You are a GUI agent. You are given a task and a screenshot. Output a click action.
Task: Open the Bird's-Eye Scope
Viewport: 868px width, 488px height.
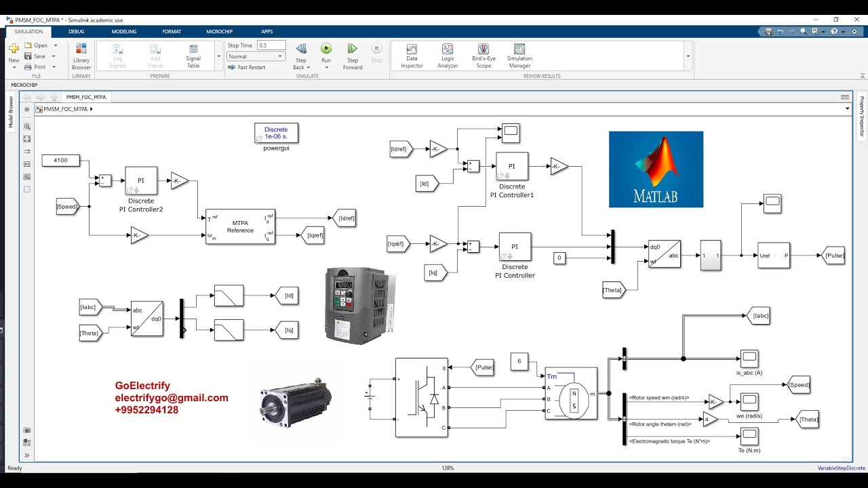pos(484,56)
